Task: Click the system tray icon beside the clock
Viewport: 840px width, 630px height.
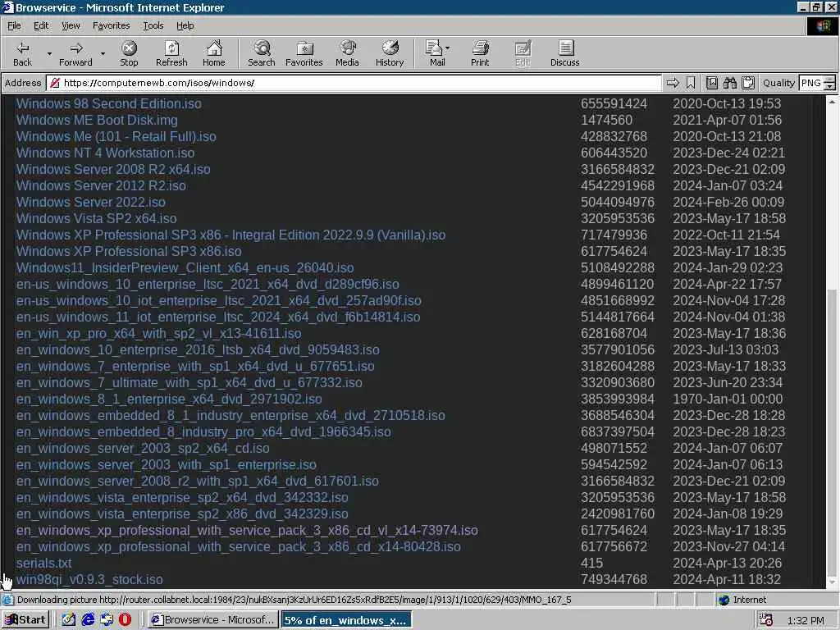Action: pyautogui.click(x=766, y=620)
